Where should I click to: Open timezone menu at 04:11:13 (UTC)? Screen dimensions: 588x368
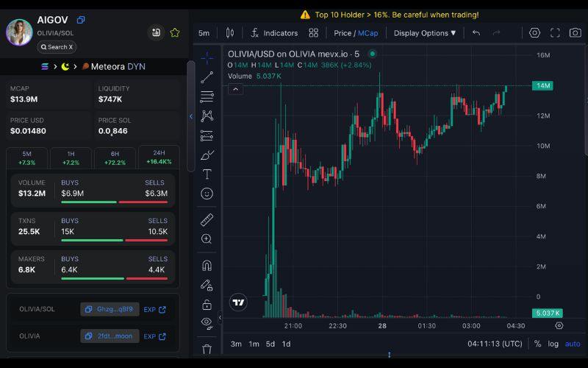495,344
